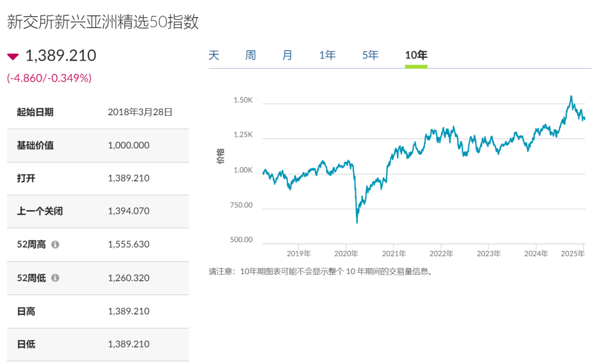
Task: Click 日高 row label
Action: (x=26, y=311)
